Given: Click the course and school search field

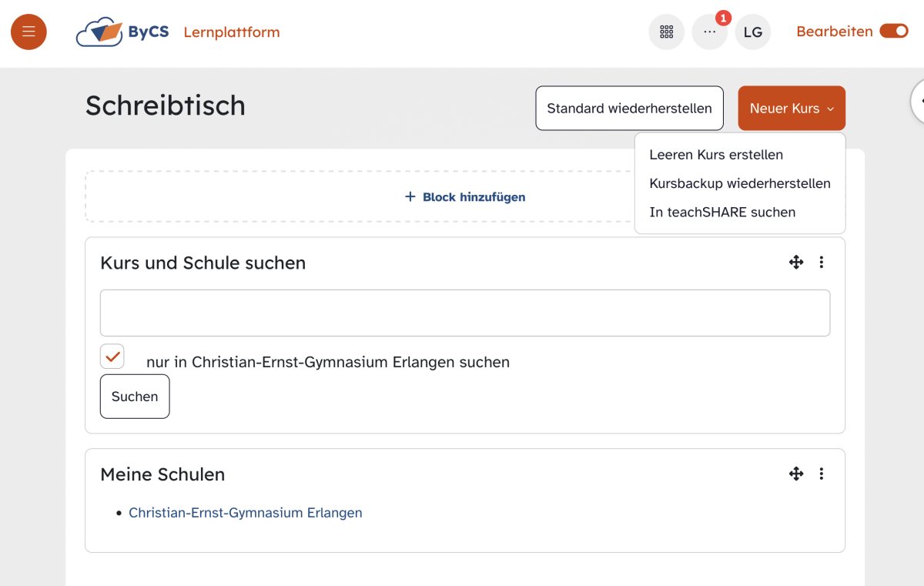Looking at the screenshot, I should click(x=464, y=313).
